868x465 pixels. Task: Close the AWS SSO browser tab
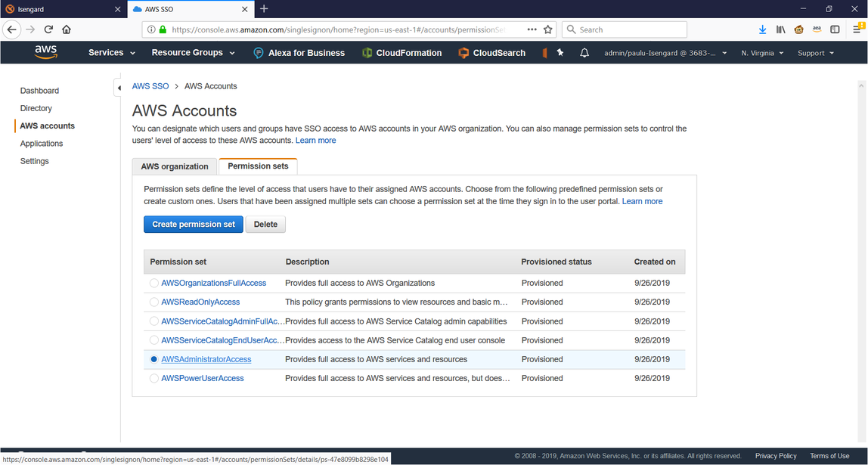(244, 9)
